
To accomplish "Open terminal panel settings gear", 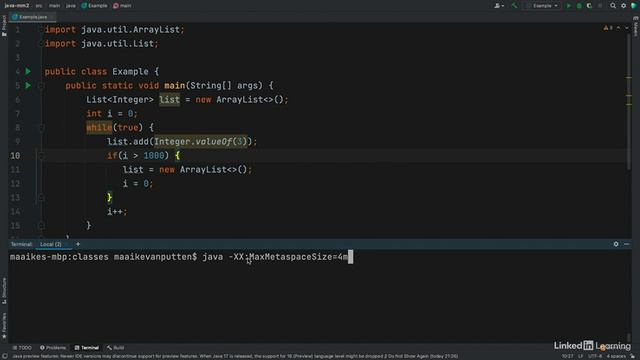I will point(616,244).
